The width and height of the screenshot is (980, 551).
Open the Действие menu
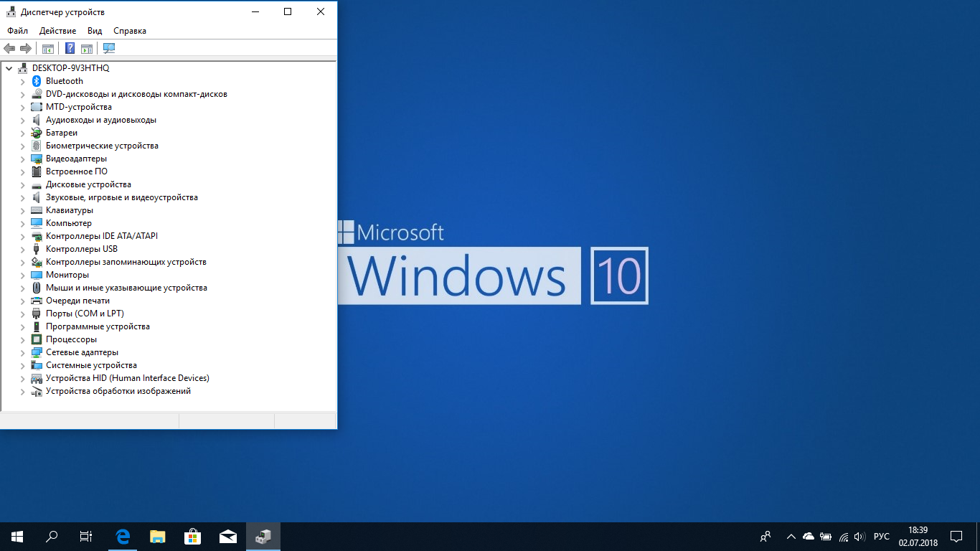[58, 31]
